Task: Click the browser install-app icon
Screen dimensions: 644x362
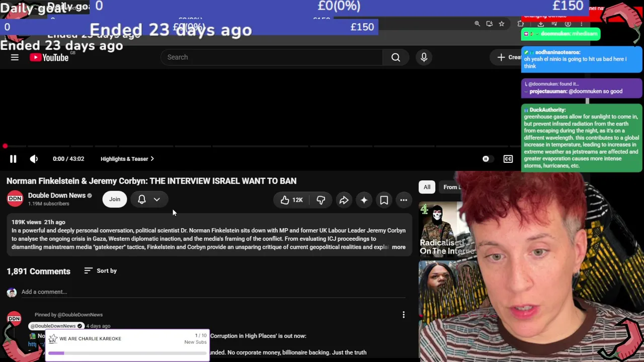Action: 490,24
